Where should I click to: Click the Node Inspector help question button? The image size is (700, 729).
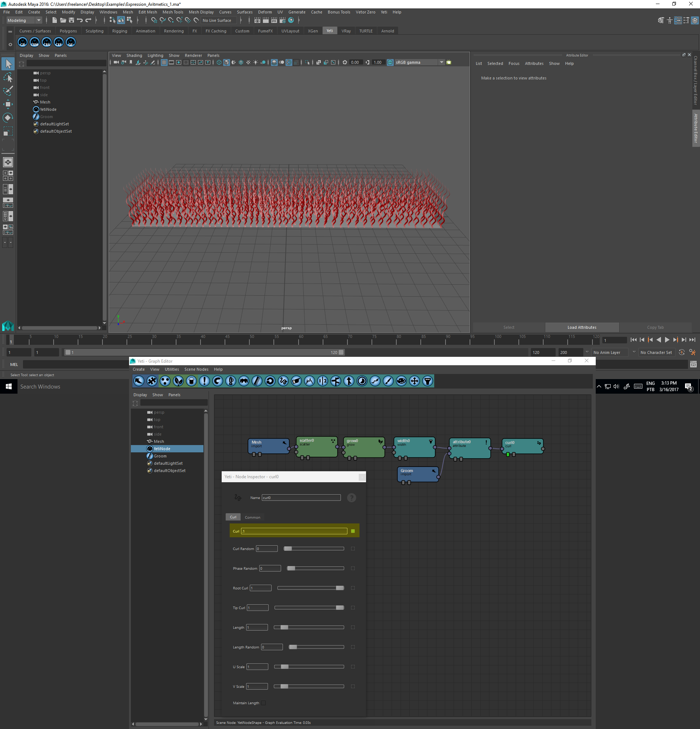pyautogui.click(x=351, y=498)
